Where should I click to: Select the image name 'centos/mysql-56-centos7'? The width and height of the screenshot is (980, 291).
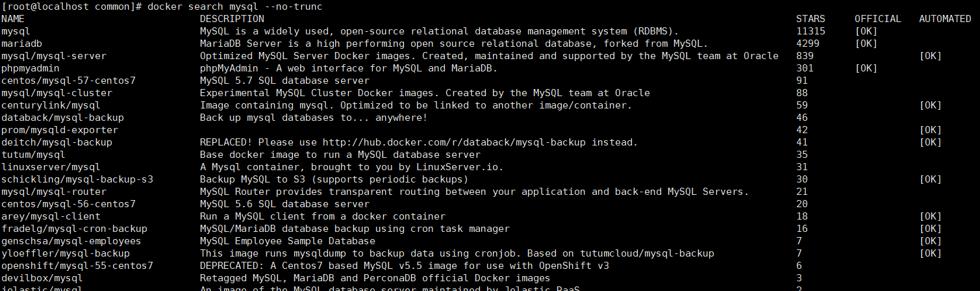(68, 204)
